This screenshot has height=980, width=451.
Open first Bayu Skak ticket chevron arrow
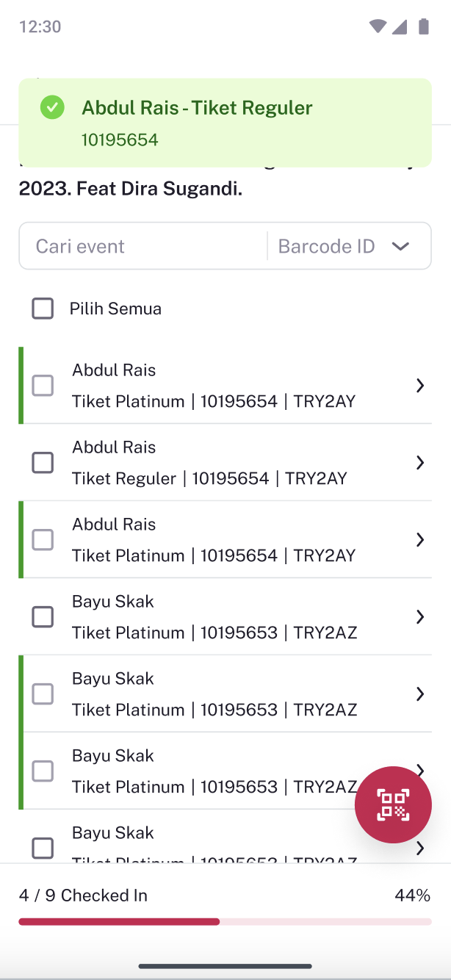click(x=420, y=617)
